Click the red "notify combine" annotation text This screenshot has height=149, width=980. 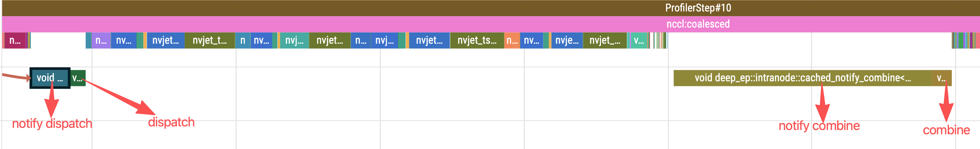tap(819, 125)
